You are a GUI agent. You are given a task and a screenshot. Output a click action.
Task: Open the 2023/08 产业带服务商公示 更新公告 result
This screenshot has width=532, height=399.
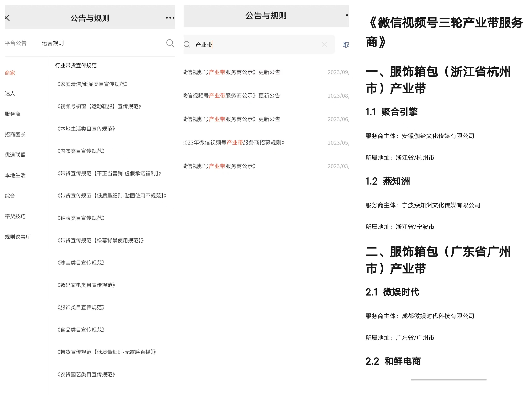(x=266, y=96)
